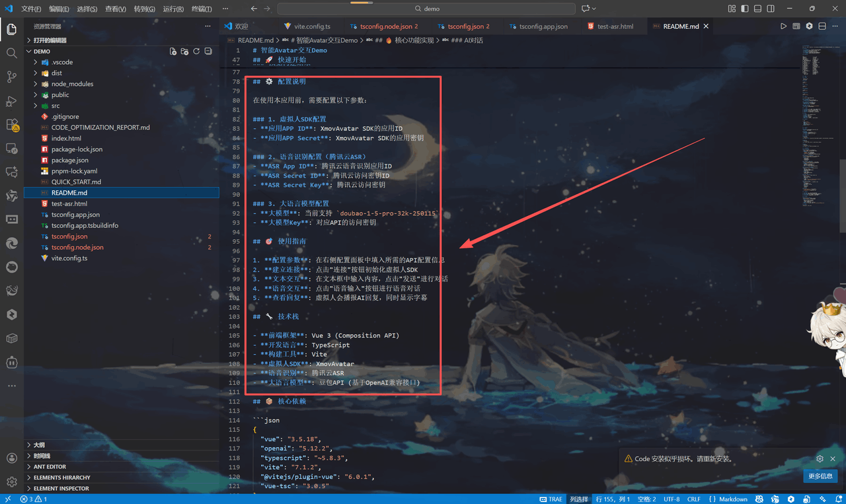Expand the 打开的编辑器 section

tap(121, 40)
